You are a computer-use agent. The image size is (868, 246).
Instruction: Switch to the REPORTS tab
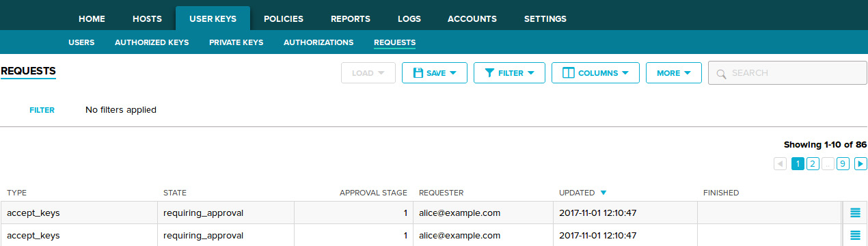351,18
